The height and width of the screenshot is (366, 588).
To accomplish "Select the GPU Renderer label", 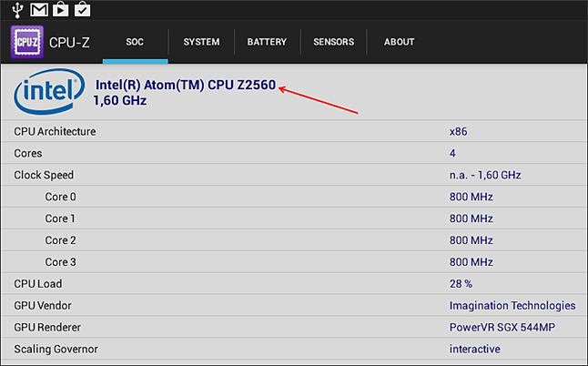I will pyautogui.click(x=47, y=328).
